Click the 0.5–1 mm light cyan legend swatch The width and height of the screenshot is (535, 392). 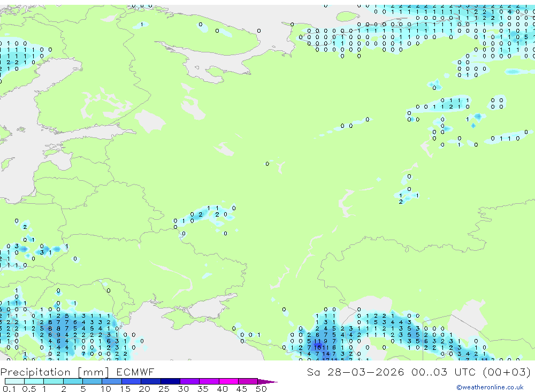(34, 381)
